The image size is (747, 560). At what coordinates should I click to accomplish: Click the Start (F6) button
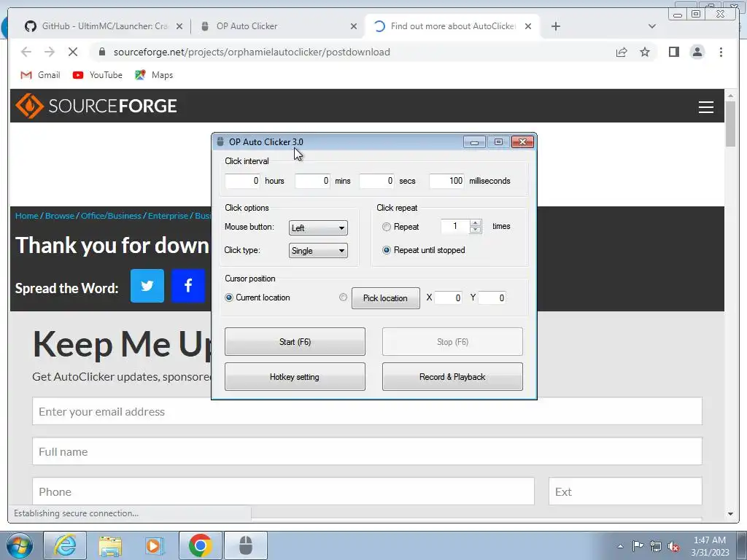pyautogui.click(x=295, y=341)
